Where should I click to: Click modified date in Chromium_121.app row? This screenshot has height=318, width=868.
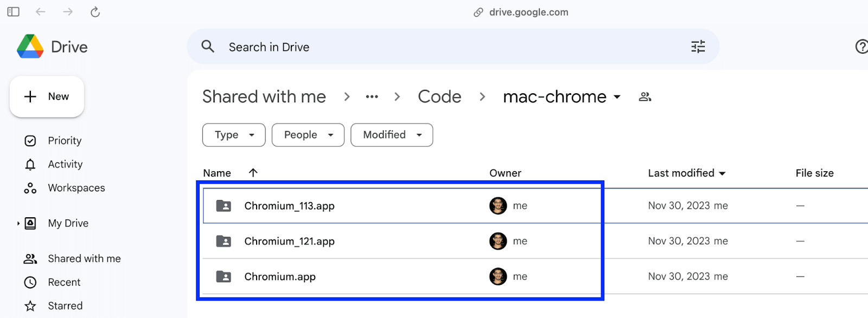click(x=688, y=241)
